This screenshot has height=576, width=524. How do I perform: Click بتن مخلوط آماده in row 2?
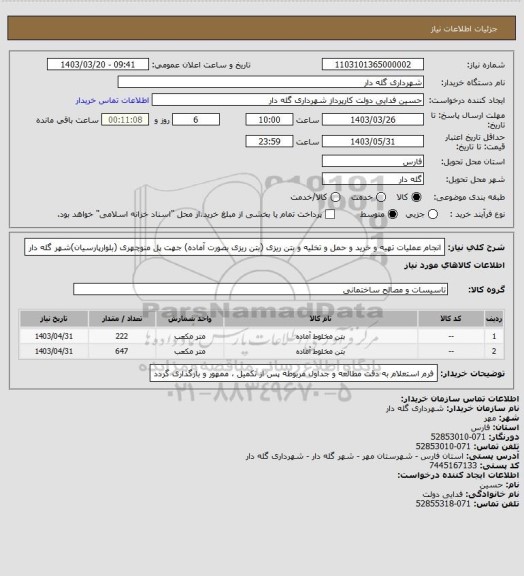click(320, 352)
